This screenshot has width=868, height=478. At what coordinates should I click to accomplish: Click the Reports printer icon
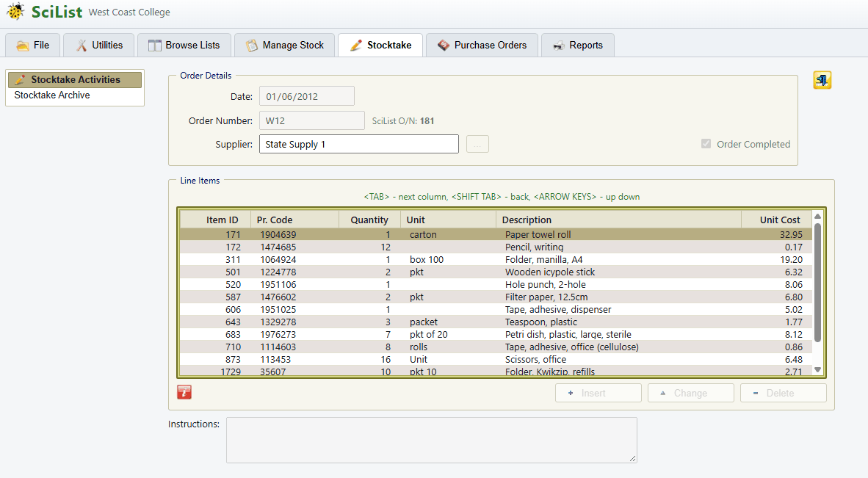[x=559, y=46]
